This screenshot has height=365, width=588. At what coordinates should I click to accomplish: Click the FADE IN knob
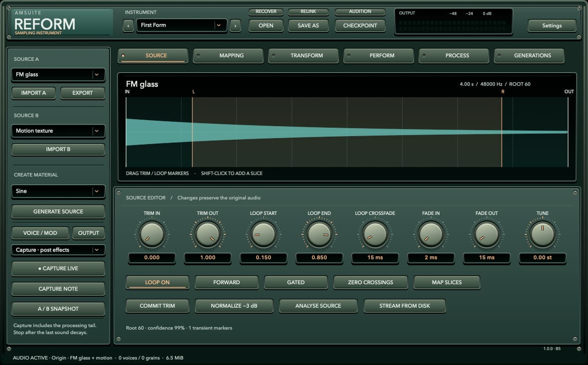click(x=431, y=234)
